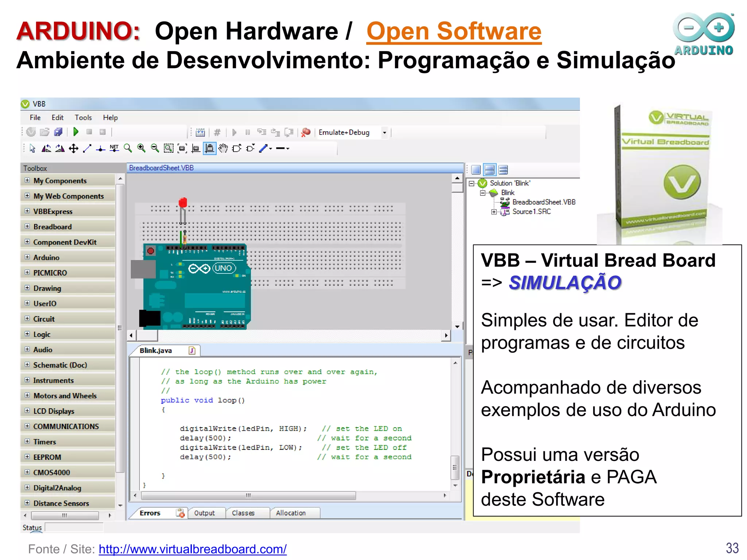Image resolution: width=747 pixels, height=560 pixels.
Task: Expand the Source1.SRC tree node
Action: coord(494,212)
